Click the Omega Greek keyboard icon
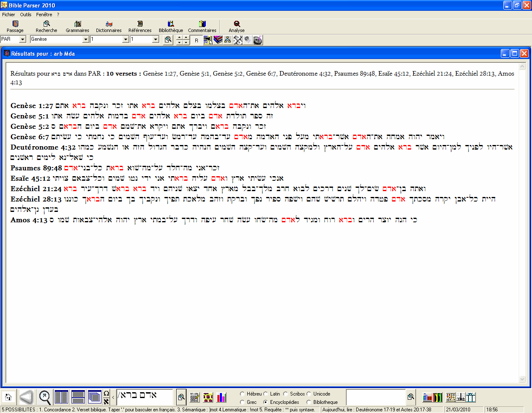This screenshot has width=532, height=413. (106, 393)
